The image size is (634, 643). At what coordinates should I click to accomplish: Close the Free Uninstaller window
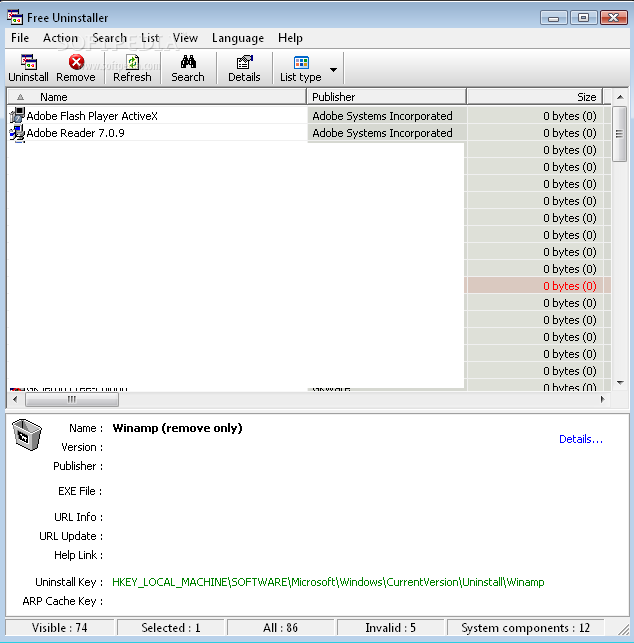(x=613, y=18)
